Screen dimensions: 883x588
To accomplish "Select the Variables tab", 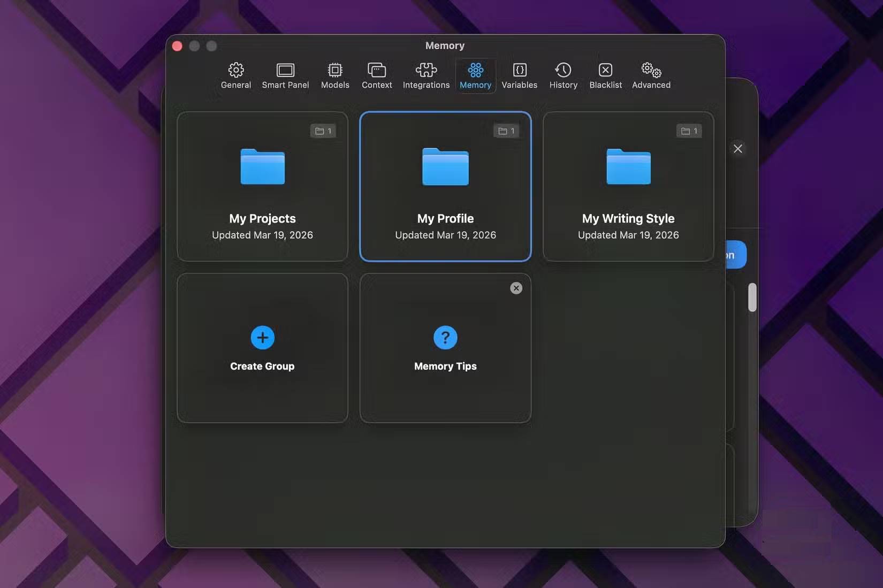I will coord(519,75).
